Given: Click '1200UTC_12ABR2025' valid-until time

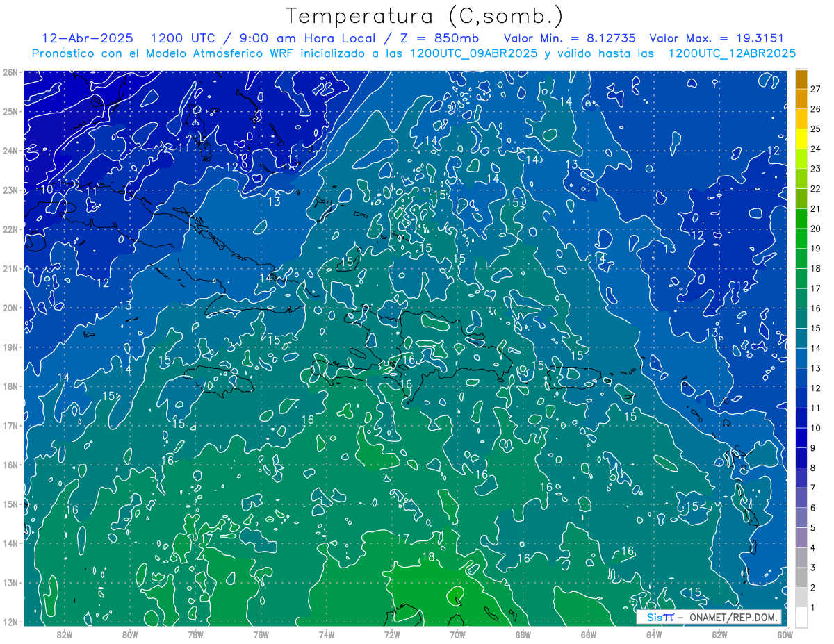Looking at the screenshot, I should [x=732, y=53].
